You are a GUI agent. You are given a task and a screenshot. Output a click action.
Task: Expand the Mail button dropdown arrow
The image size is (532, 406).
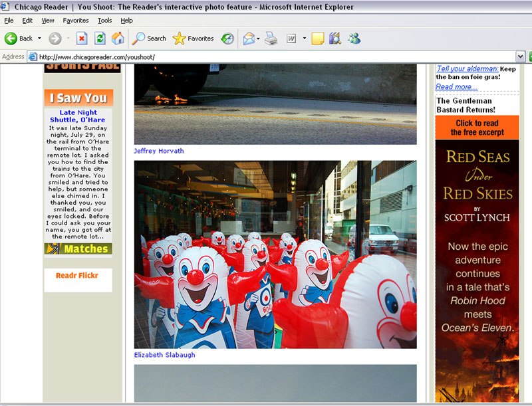(258, 39)
